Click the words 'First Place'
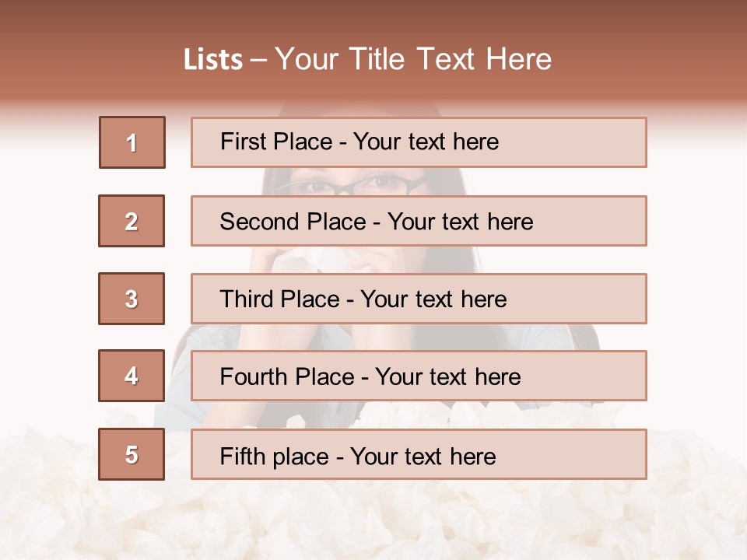The width and height of the screenshot is (747, 560). 276,142
